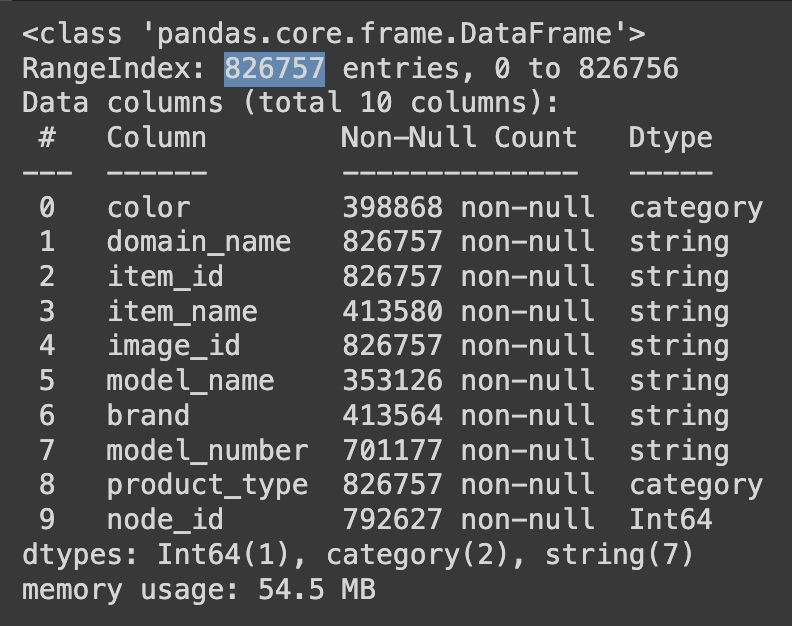Click the 'Dtype' header

[670, 138]
